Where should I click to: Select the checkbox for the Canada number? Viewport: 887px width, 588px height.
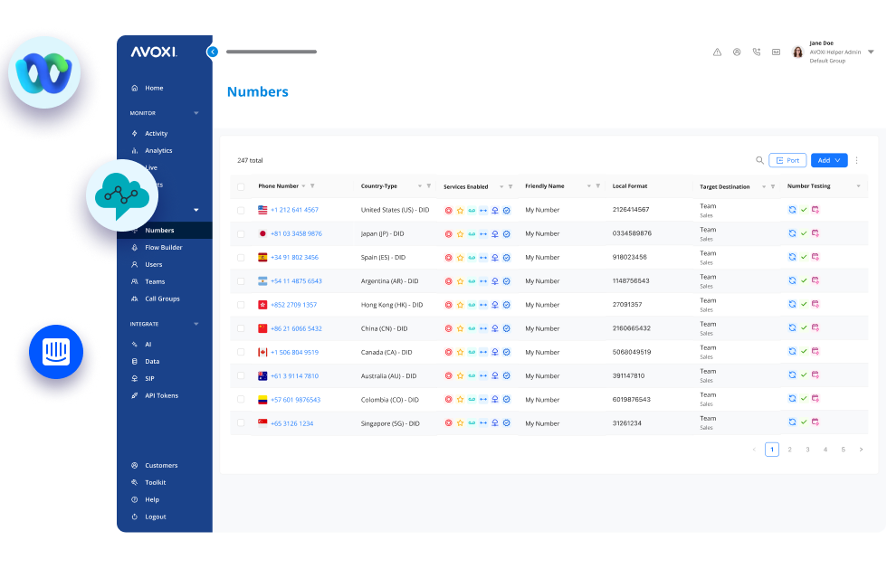pos(241,352)
